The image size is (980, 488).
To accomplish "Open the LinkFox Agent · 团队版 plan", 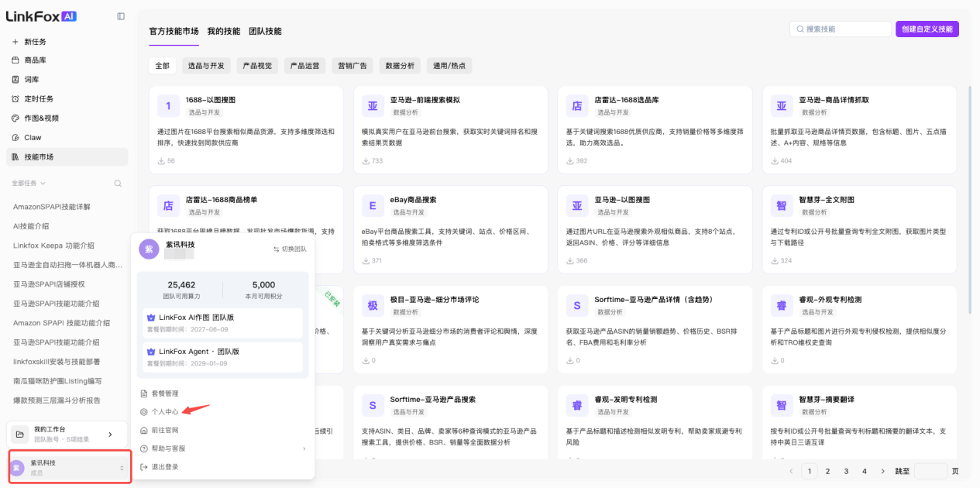I will 223,356.
